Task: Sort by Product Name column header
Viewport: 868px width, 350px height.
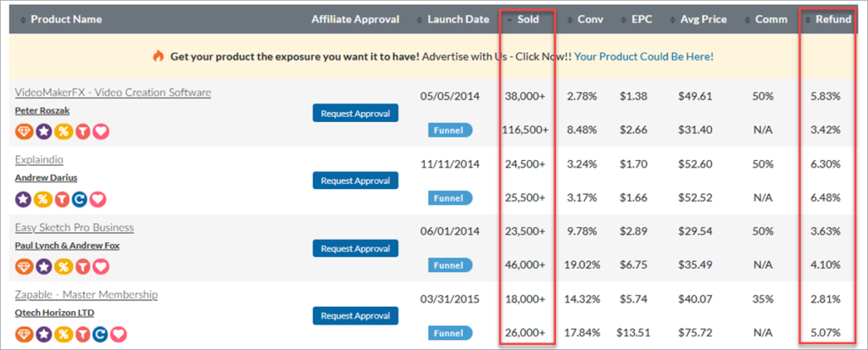Action: 66,19
